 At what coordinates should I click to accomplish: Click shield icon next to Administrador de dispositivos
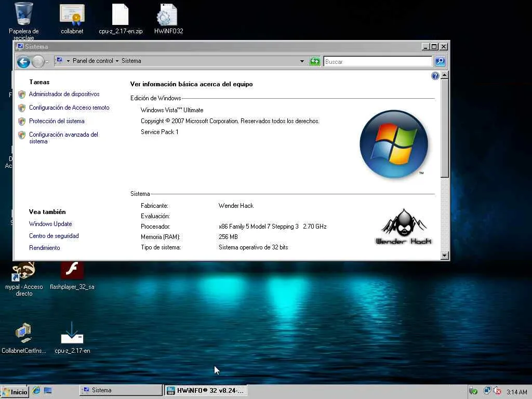click(22, 95)
